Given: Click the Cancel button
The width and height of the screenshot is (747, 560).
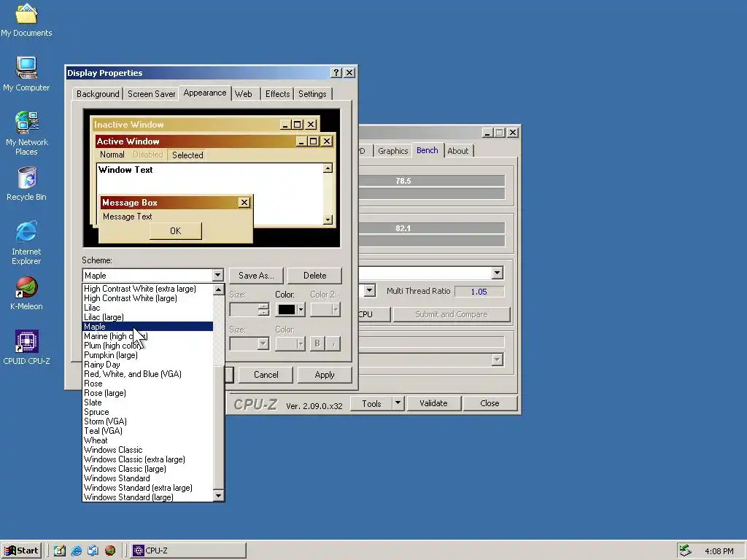Looking at the screenshot, I should click(266, 375).
